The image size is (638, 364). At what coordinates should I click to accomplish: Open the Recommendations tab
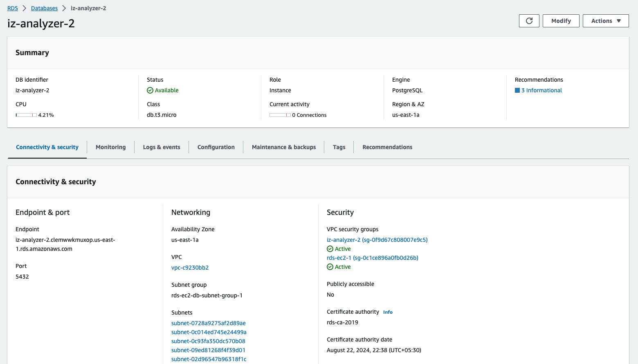(387, 147)
